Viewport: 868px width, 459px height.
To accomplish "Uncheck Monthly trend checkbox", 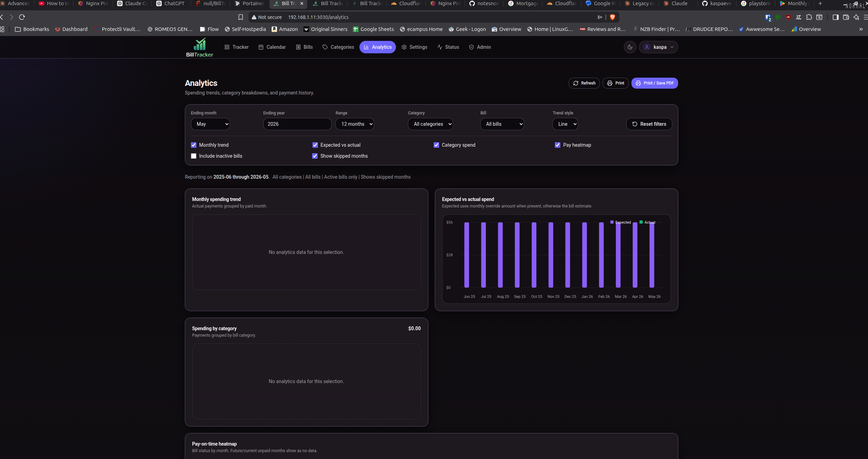I will [x=194, y=145].
